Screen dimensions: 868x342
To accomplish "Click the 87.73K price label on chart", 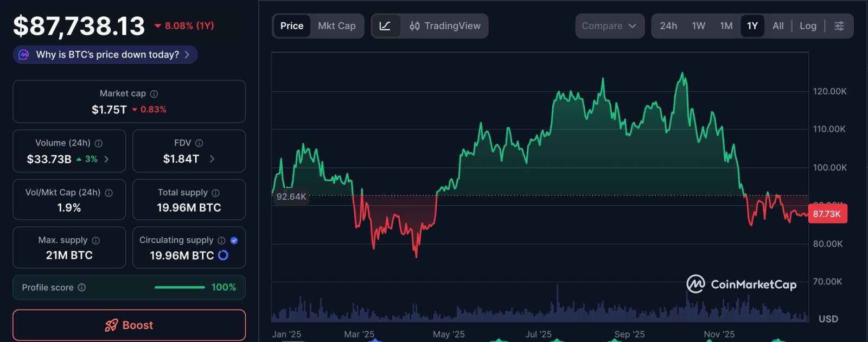I will click(x=827, y=214).
